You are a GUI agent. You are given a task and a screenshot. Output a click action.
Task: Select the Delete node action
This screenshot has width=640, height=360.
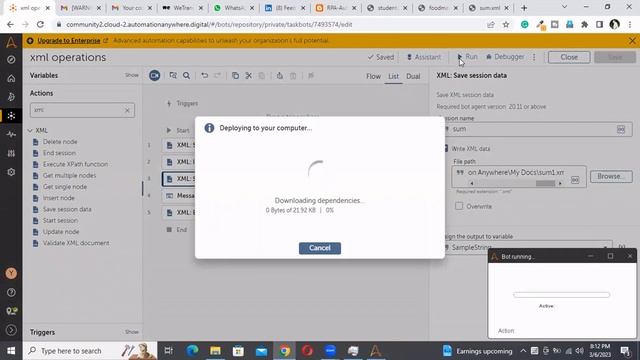click(x=60, y=142)
